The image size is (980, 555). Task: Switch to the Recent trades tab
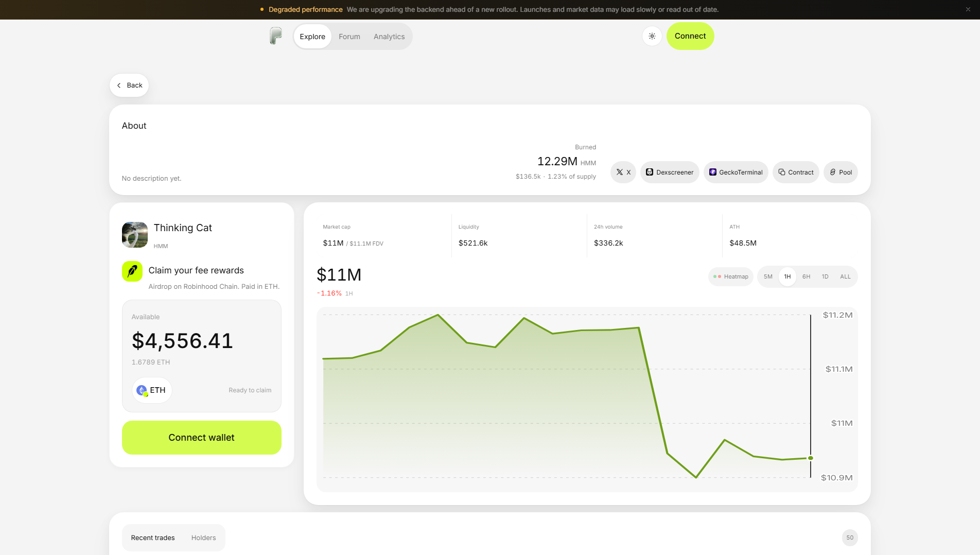click(x=153, y=537)
